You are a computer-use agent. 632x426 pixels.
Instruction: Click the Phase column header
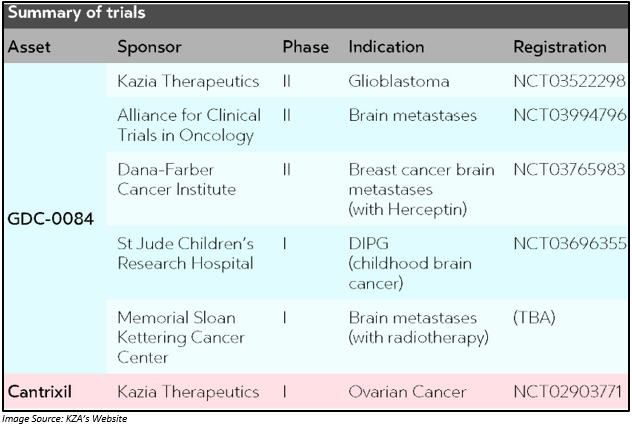click(306, 47)
